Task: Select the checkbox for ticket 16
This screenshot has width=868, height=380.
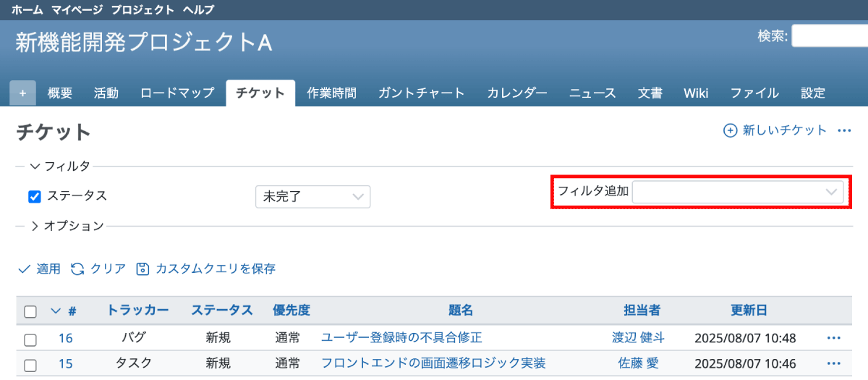Action: [x=30, y=339]
